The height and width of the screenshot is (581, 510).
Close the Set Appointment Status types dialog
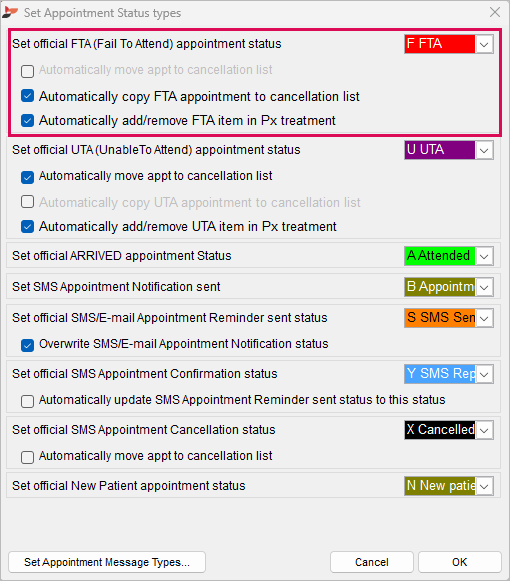[x=495, y=12]
